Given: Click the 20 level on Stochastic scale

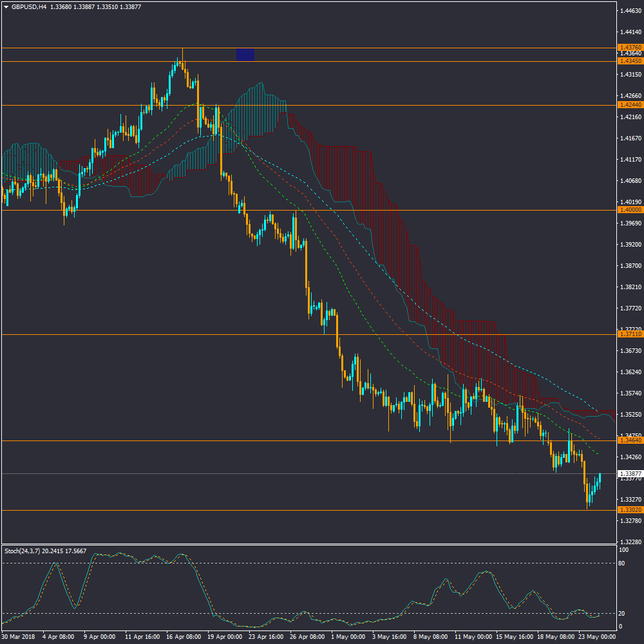Looking at the screenshot, I should tap(623, 613).
